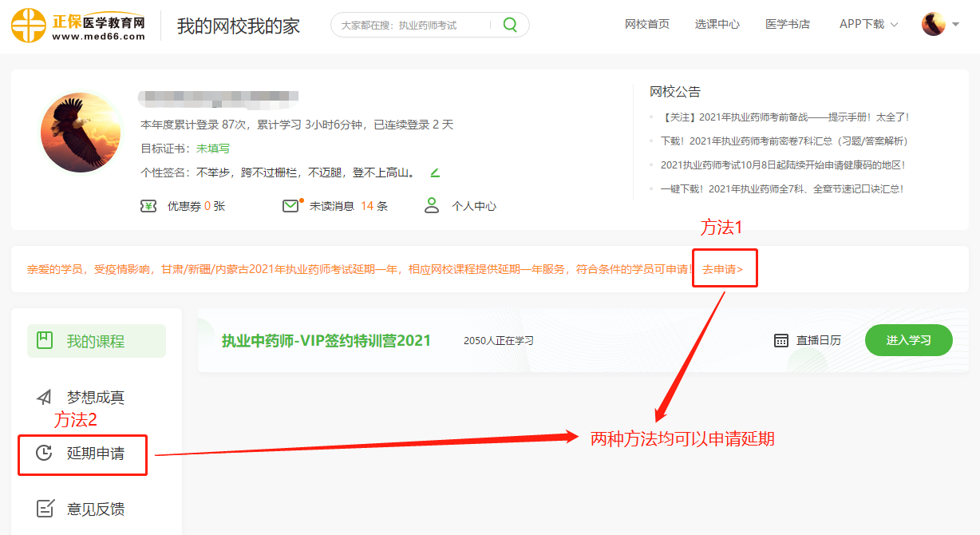Click the 梦想成真 paper plane icon
Image resolution: width=980 pixels, height=535 pixels.
tap(44, 398)
